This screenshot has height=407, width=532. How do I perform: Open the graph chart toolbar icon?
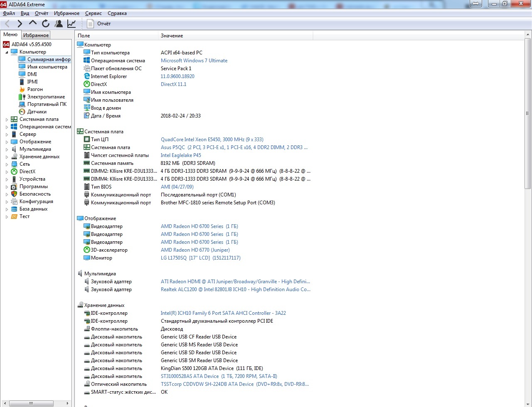[71, 24]
